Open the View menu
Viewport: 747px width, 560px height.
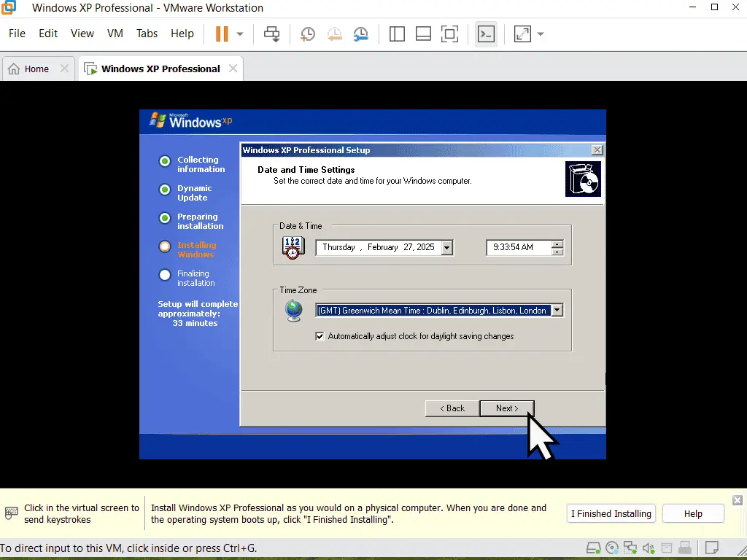tap(82, 34)
